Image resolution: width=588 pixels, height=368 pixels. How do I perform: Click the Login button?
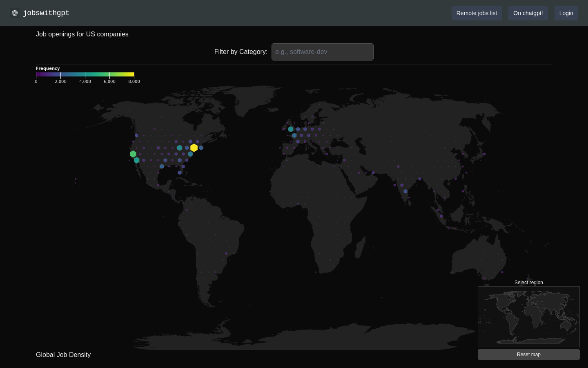point(566,13)
